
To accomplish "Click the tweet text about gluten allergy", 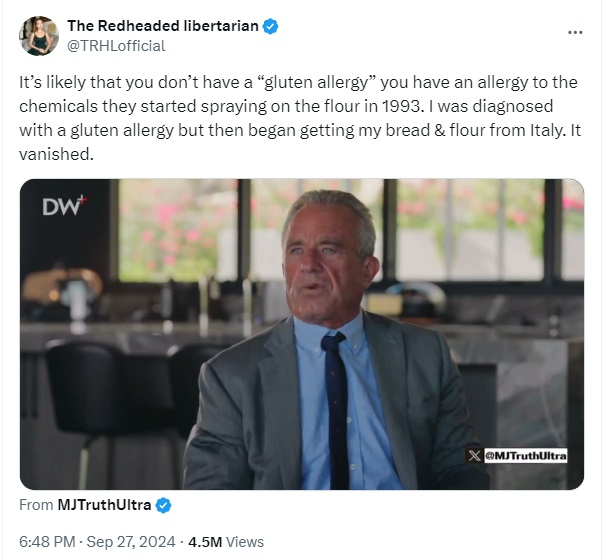I will [x=300, y=118].
